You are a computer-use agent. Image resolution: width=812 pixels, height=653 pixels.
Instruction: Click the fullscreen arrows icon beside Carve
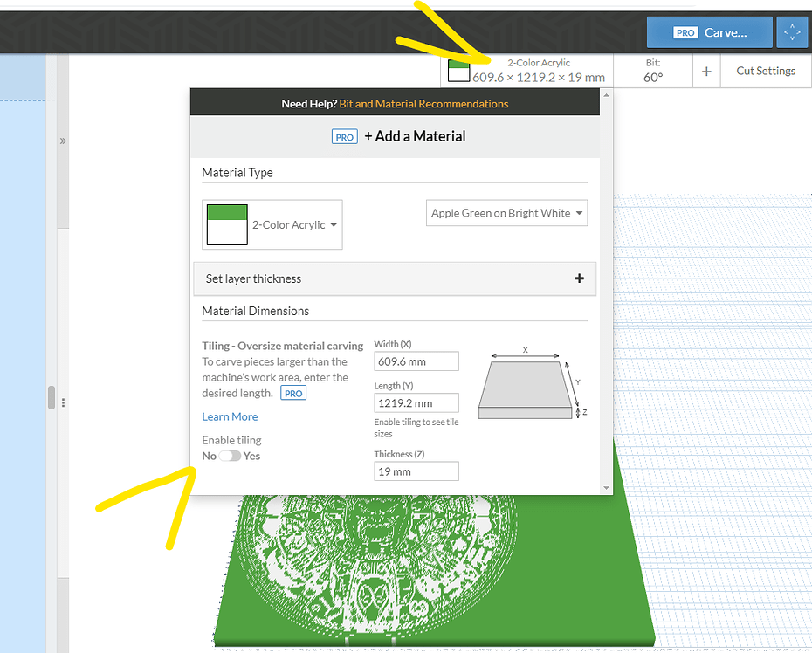(x=792, y=32)
